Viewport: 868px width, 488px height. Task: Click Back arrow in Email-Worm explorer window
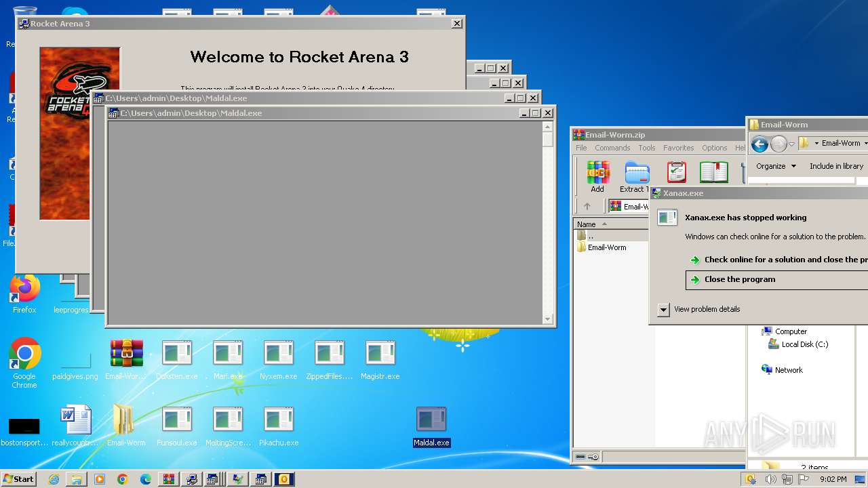click(x=759, y=144)
